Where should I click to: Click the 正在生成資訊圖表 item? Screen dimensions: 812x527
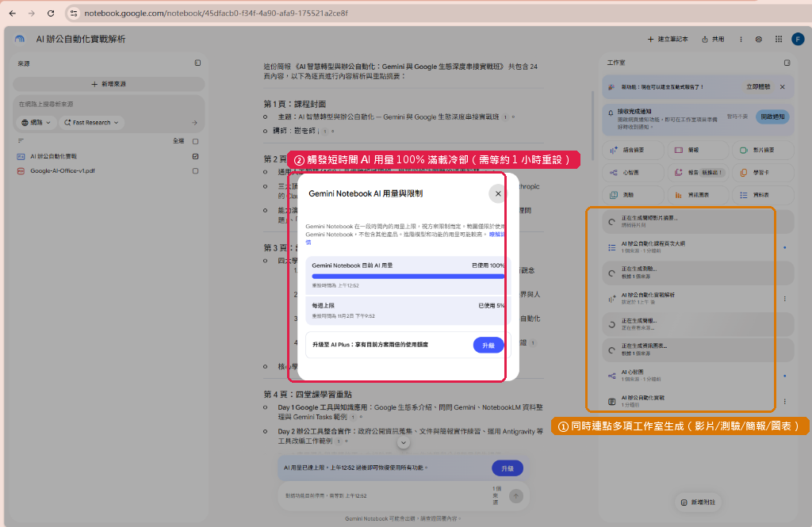click(x=698, y=349)
